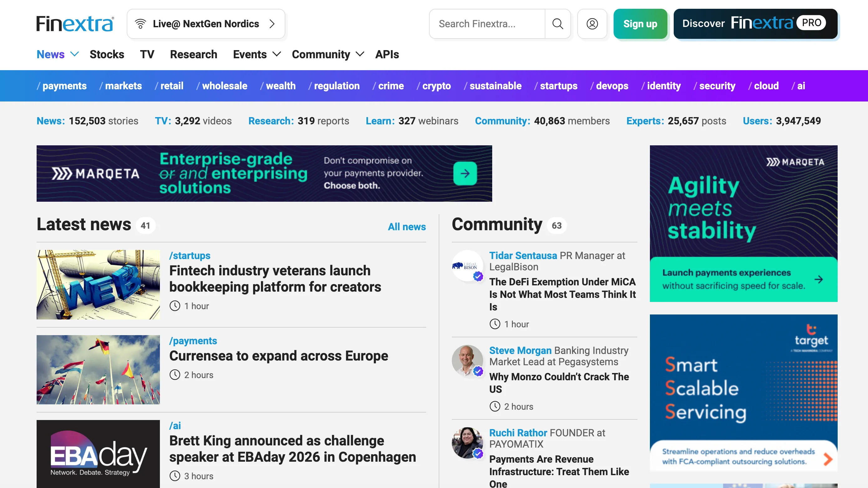
Task: Click arrow on Launch payments experiences ad
Action: coord(819,279)
